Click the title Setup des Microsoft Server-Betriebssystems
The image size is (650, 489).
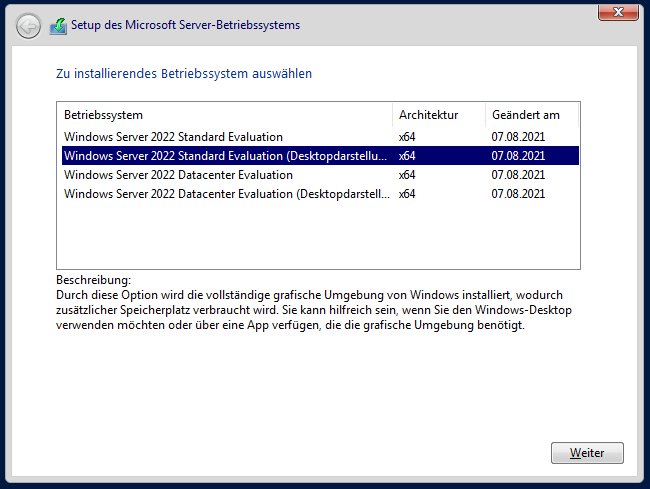[185, 25]
